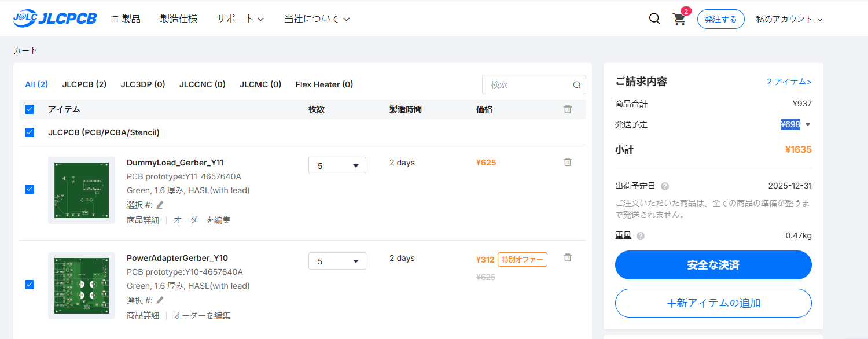The height and width of the screenshot is (339, 868).
Task: Uncheck the select-all checkbox beside アイテム
Action: pos(30,109)
